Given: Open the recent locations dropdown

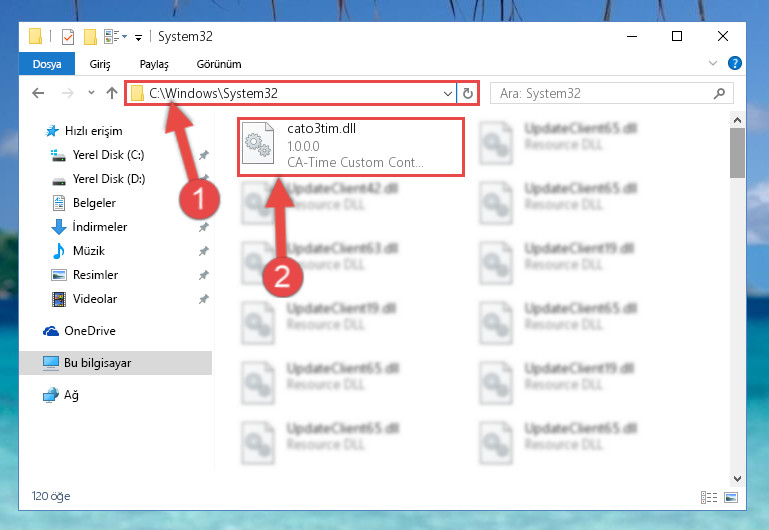Looking at the screenshot, I should coord(91,93).
